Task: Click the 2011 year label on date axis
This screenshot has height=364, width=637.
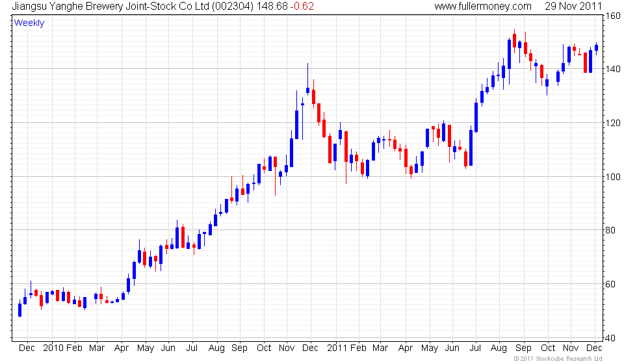Action: 337,348
